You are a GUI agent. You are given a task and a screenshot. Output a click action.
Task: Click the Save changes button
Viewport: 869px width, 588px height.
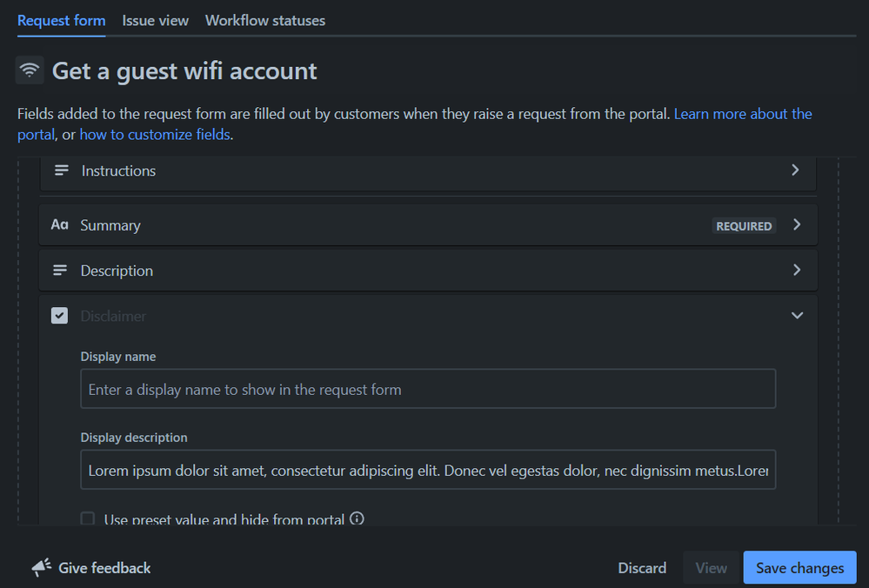[x=799, y=568]
